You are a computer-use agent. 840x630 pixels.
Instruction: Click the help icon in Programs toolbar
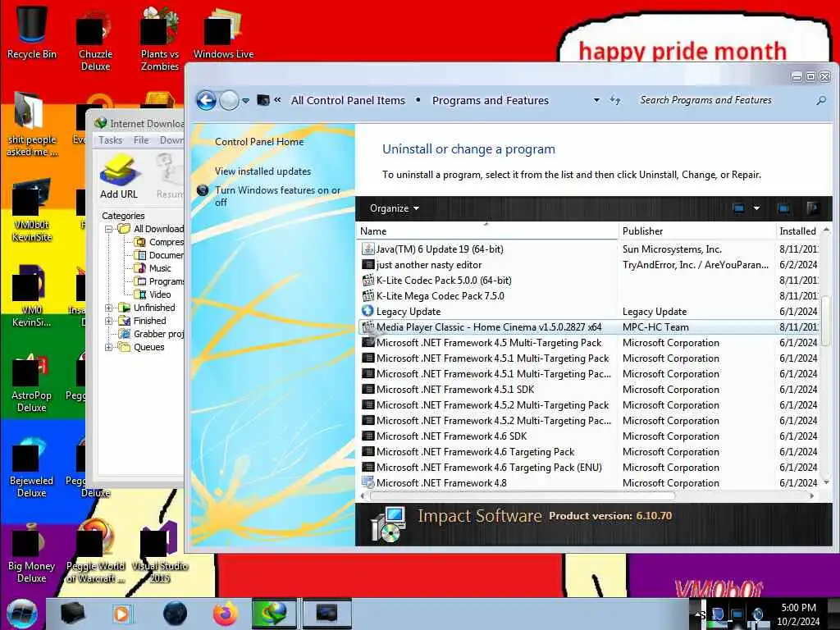coord(812,208)
